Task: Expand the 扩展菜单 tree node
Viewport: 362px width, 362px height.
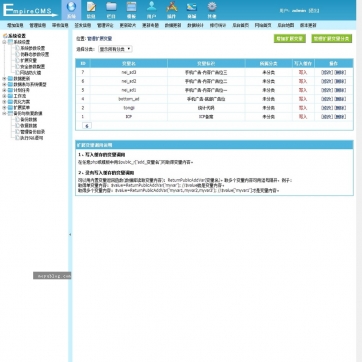Action: 4,108
